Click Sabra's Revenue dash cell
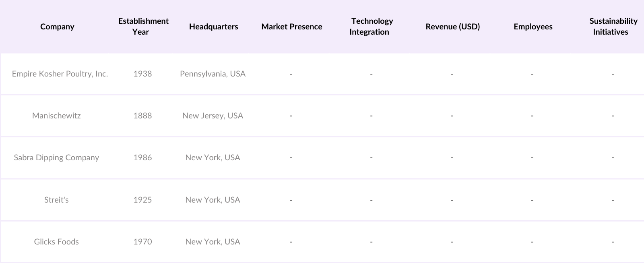This screenshot has width=644, height=263. (452, 157)
